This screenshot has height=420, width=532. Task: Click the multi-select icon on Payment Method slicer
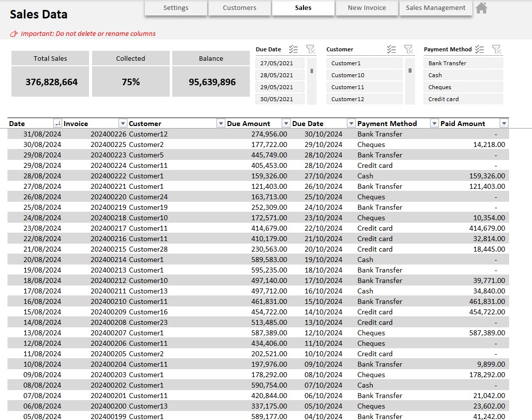coord(480,49)
